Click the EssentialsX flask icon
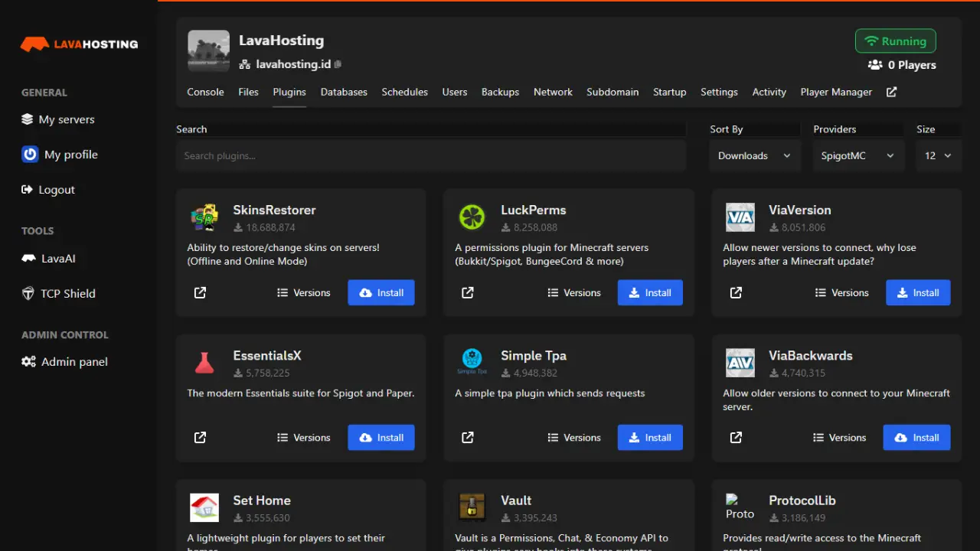Image resolution: width=980 pixels, height=551 pixels. tap(204, 363)
